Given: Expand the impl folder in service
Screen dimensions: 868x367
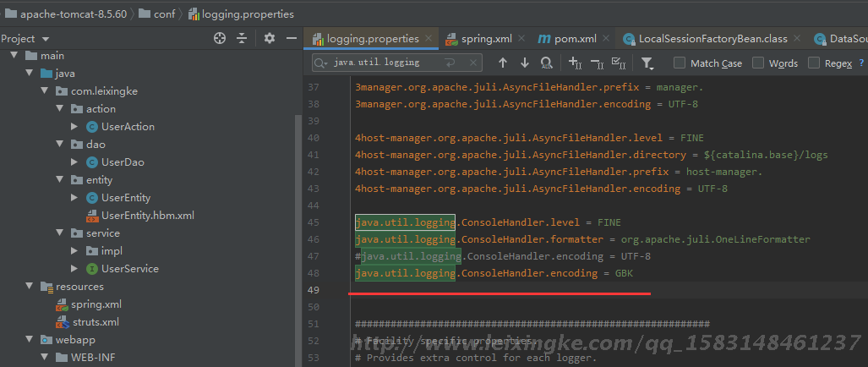Looking at the screenshot, I should pos(74,251).
